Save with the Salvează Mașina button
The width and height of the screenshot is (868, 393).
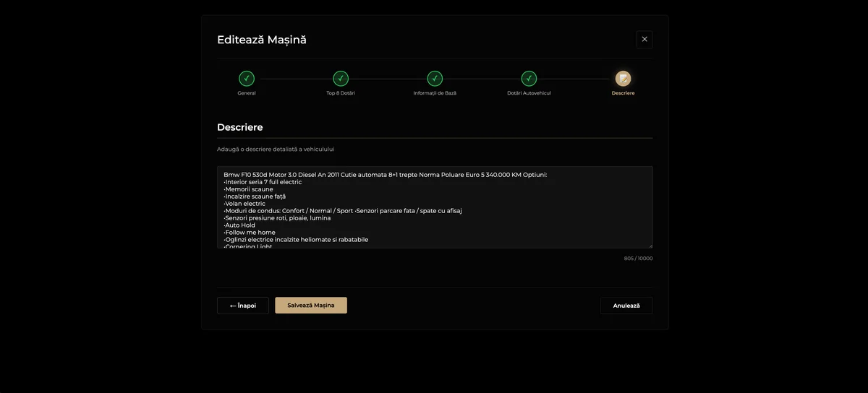point(311,306)
